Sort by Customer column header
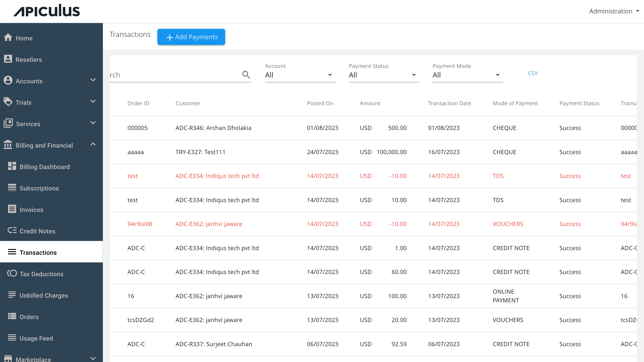Image resolution: width=644 pixels, height=362 pixels. tap(188, 103)
